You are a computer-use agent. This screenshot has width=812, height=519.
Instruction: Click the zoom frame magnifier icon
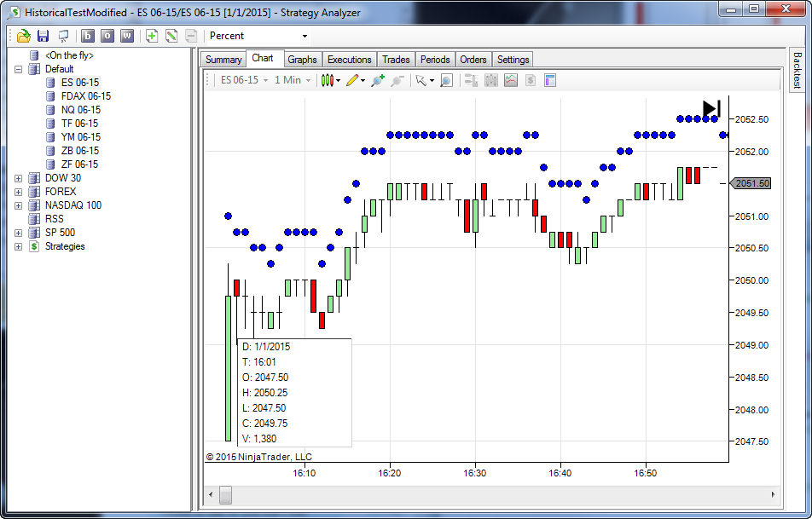tap(446, 80)
